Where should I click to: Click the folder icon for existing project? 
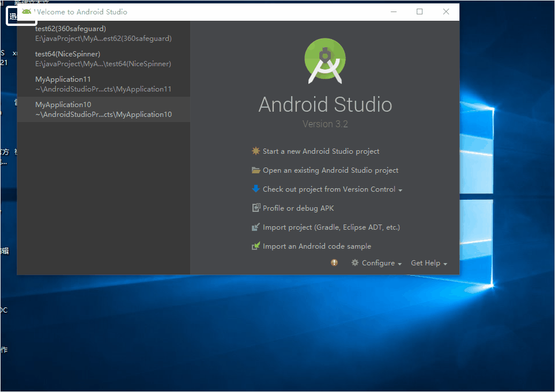coord(255,170)
